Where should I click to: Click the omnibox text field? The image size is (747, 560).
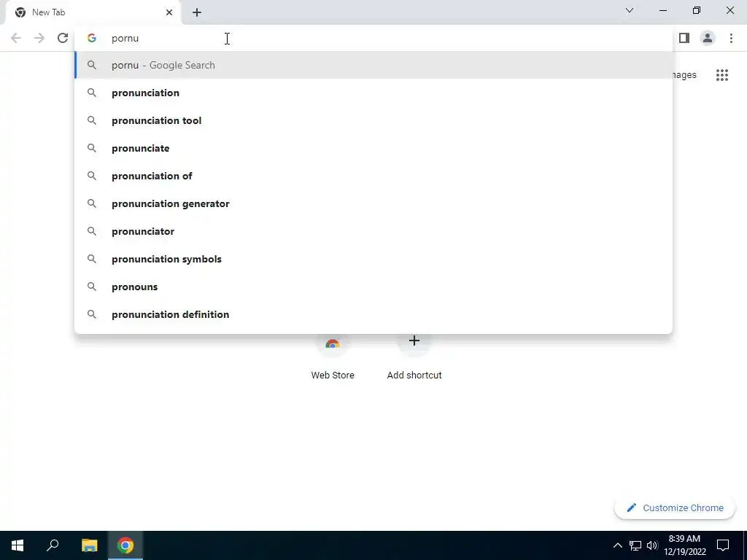pos(373,38)
